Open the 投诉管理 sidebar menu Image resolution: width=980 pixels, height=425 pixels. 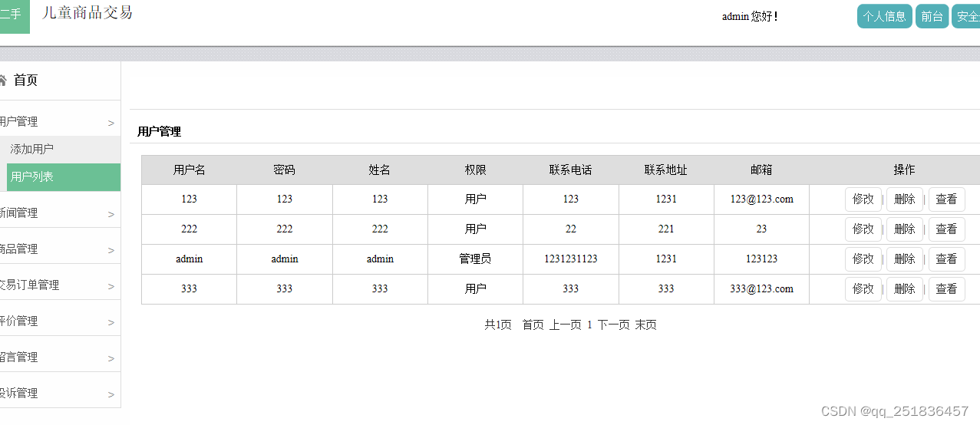pos(60,394)
